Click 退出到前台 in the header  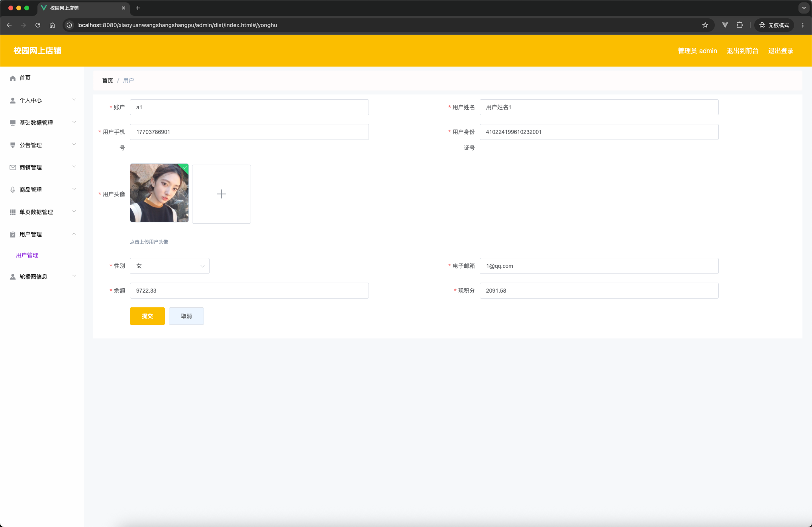coord(743,51)
